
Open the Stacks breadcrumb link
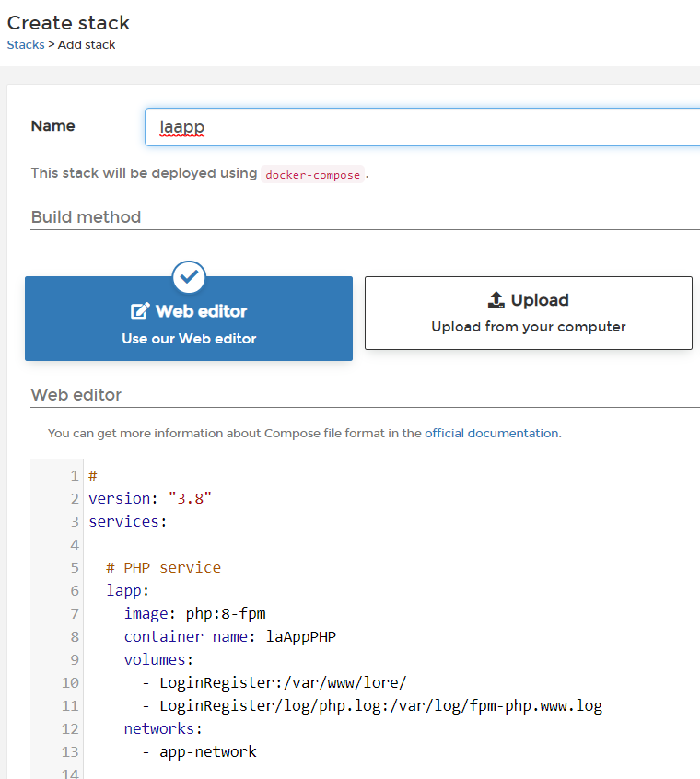click(x=26, y=44)
